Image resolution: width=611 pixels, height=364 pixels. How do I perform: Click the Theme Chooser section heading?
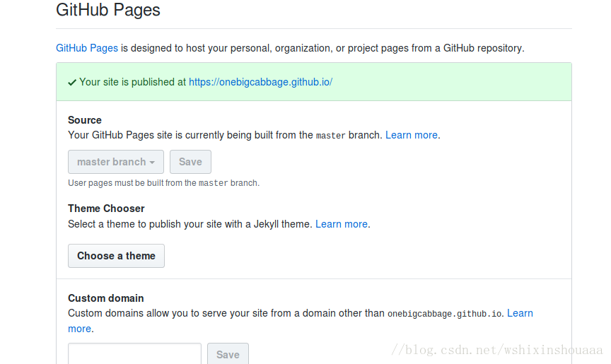click(106, 209)
